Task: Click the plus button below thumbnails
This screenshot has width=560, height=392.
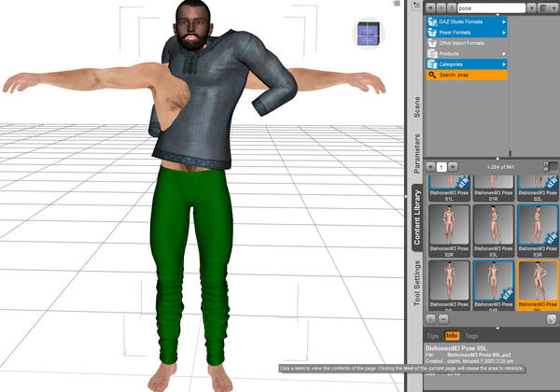Action: [x=431, y=319]
